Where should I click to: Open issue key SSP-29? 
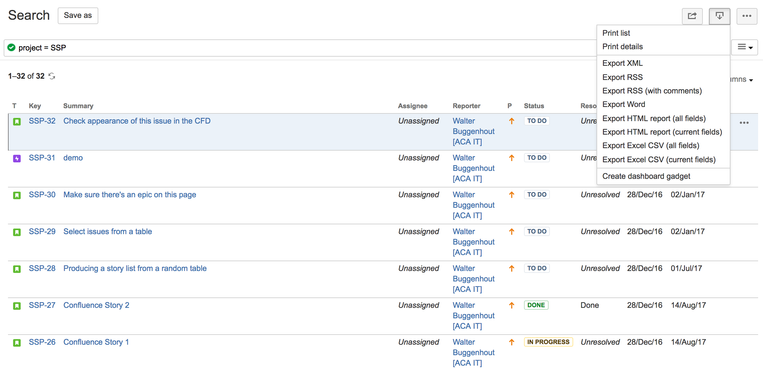[42, 232]
